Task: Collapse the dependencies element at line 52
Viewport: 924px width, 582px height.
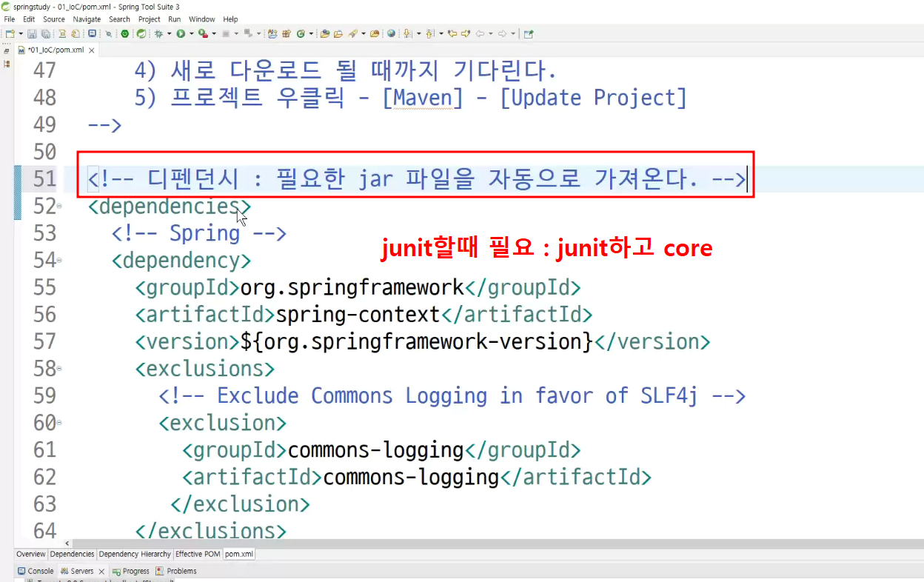Action: 58,206
